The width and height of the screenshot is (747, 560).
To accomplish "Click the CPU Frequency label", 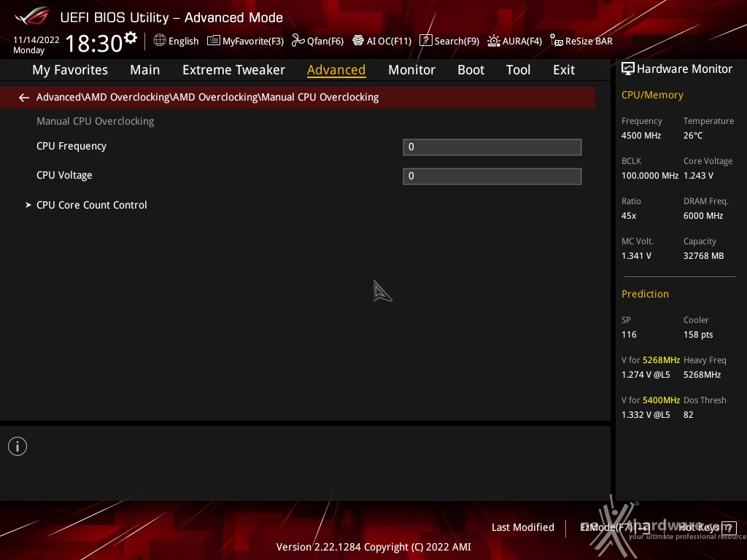I will 71,146.
